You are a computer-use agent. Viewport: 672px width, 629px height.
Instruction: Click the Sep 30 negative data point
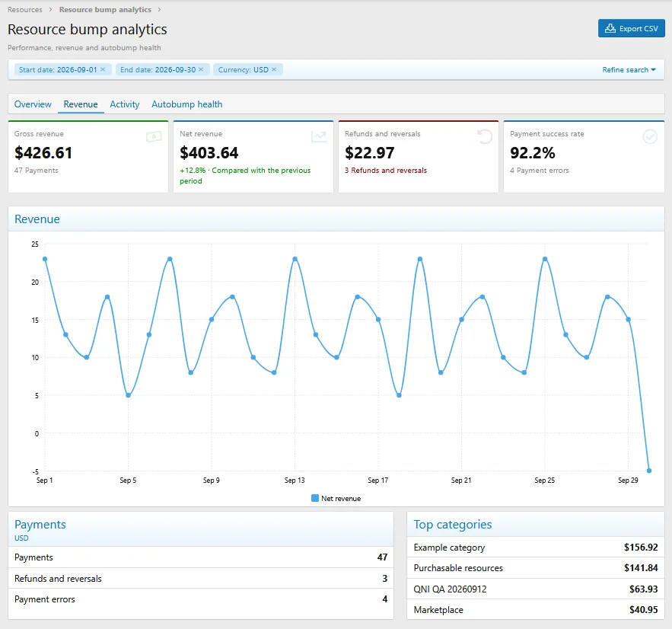pos(649,471)
